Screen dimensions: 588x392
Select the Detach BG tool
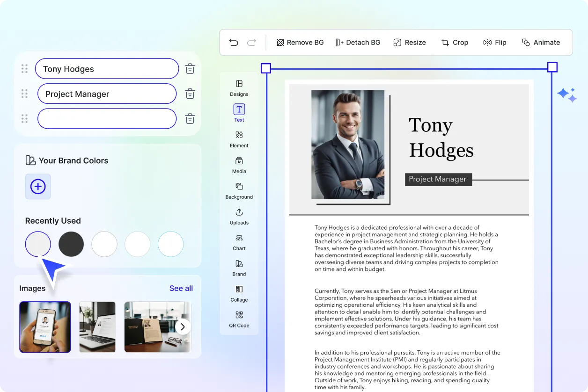click(x=358, y=43)
